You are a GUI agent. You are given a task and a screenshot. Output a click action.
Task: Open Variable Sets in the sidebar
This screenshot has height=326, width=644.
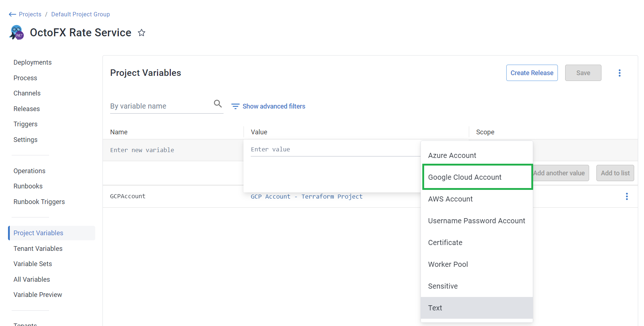click(33, 264)
